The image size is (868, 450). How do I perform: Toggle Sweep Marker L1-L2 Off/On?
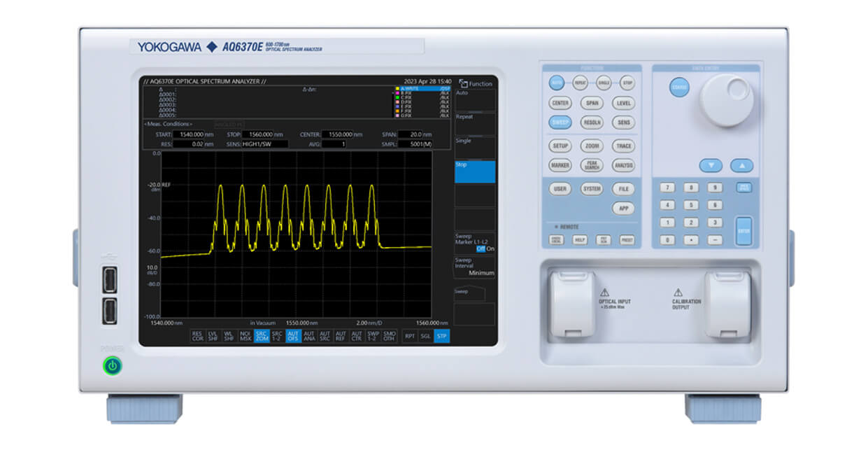point(475,243)
